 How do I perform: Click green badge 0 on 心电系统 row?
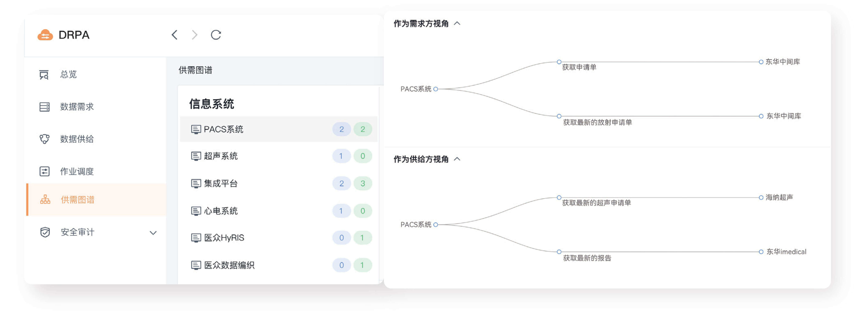point(363,211)
